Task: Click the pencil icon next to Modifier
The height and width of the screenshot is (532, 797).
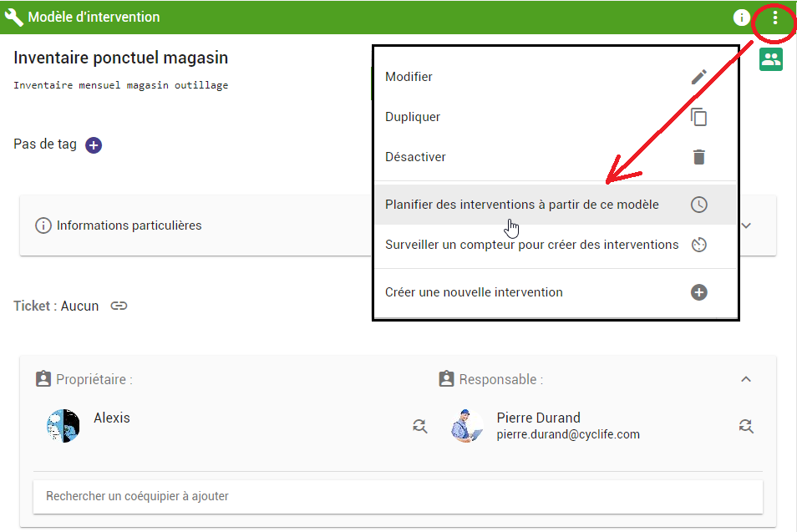Action: pos(699,77)
